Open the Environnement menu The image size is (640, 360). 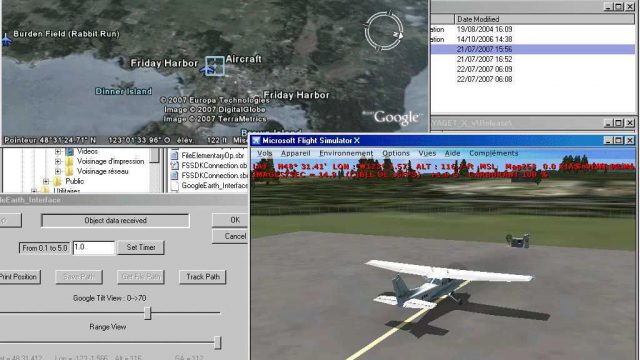pyautogui.click(x=346, y=153)
